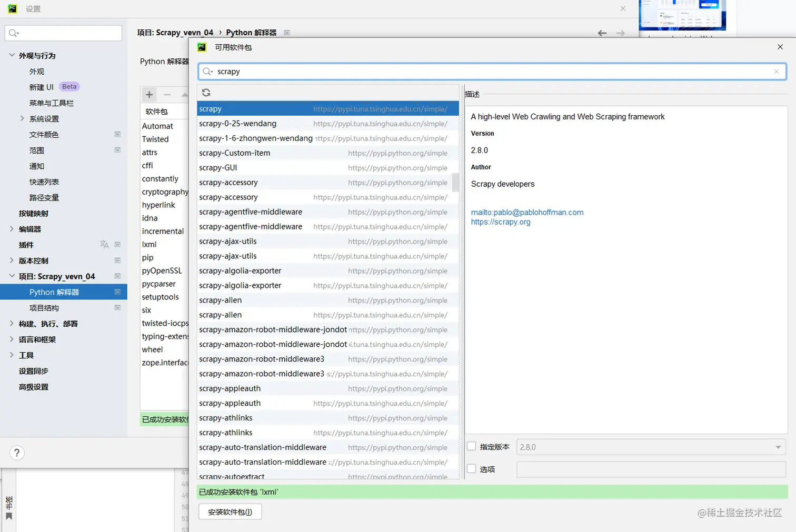
Task: Click in the scrapy package search field
Action: pyautogui.click(x=492, y=72)
